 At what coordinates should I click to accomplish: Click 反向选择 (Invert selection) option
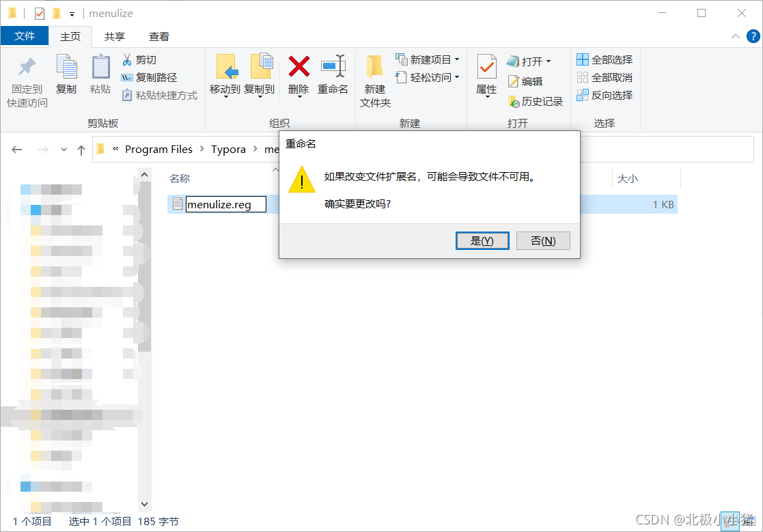click(x=605, y=96)
